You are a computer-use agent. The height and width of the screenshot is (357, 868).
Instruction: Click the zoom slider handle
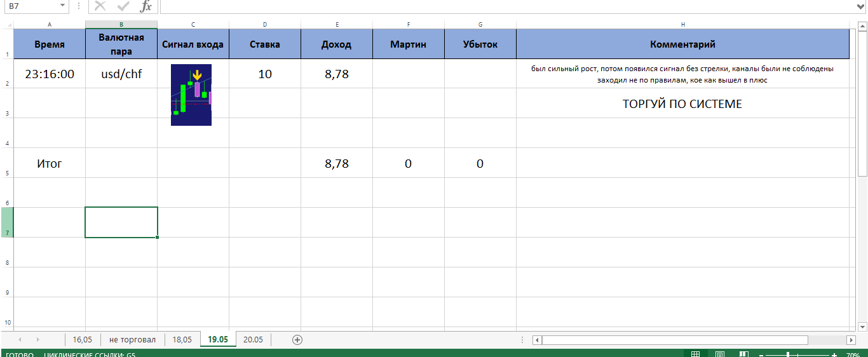point(788,354)
